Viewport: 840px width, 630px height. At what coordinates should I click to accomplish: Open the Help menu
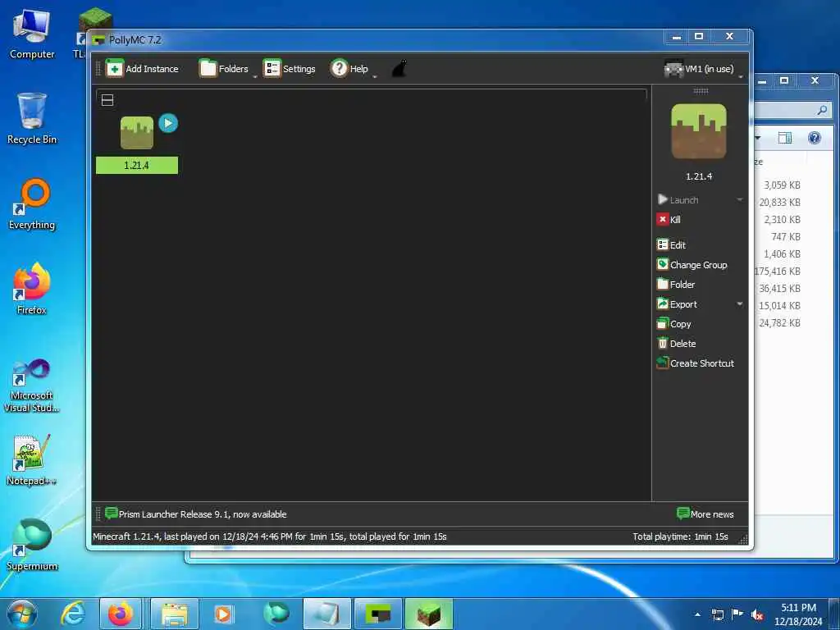[349, 69]
